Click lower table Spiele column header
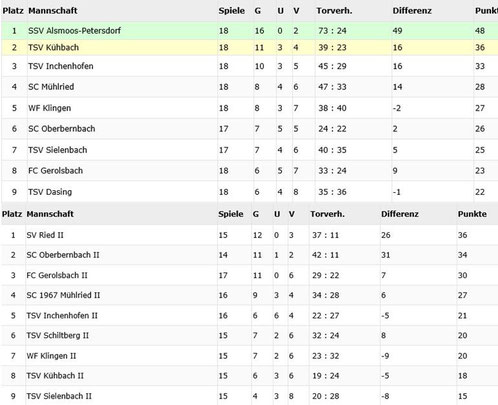 tap(231, 214)
